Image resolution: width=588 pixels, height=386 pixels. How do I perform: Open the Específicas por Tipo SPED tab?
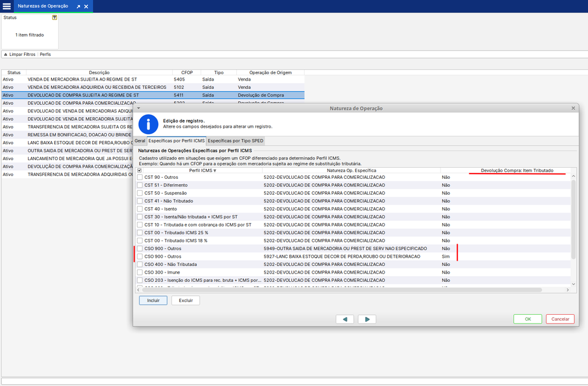tap(236, 141)
